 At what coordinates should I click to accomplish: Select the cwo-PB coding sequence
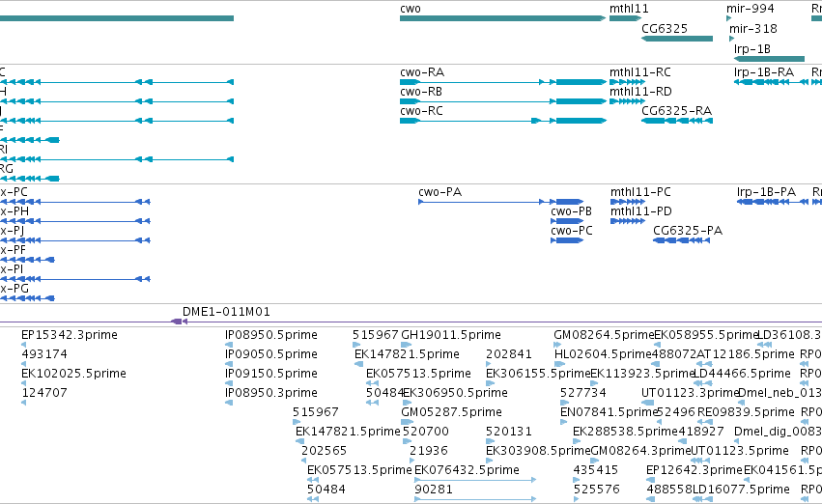tap(567, 221)
